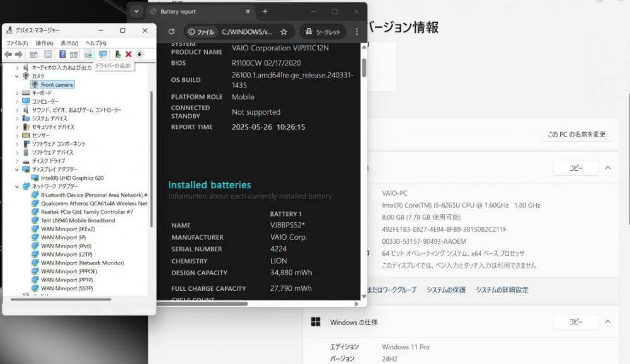Open a new browser tab

pos(265,12)
